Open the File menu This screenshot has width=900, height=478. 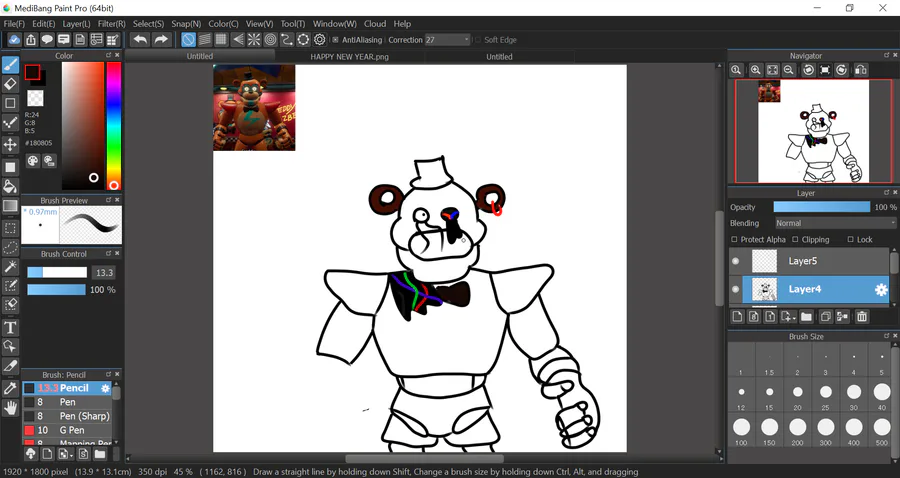point(14,24)
